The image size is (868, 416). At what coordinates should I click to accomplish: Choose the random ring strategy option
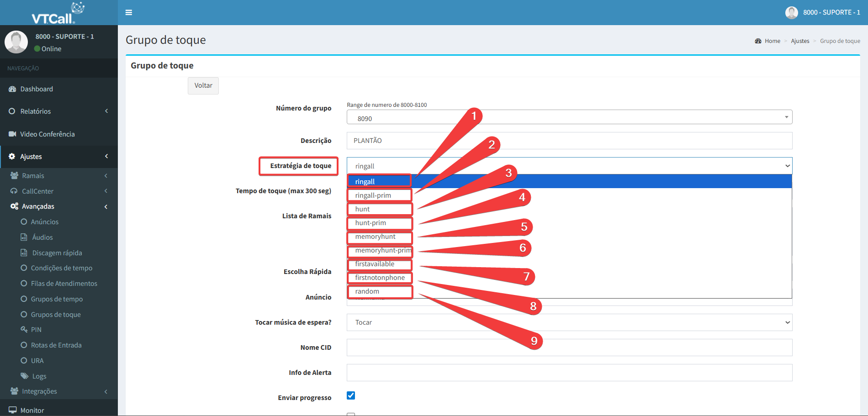click(367, 291)
